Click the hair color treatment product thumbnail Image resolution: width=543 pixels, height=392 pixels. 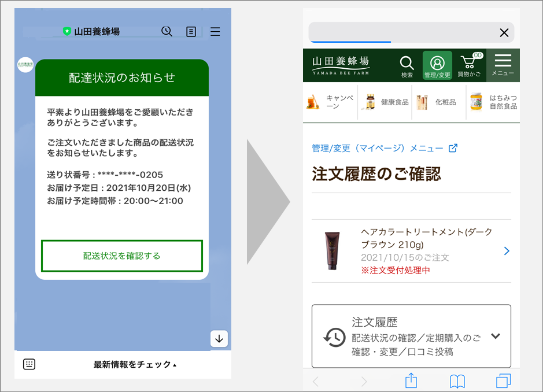coord(332,251)
